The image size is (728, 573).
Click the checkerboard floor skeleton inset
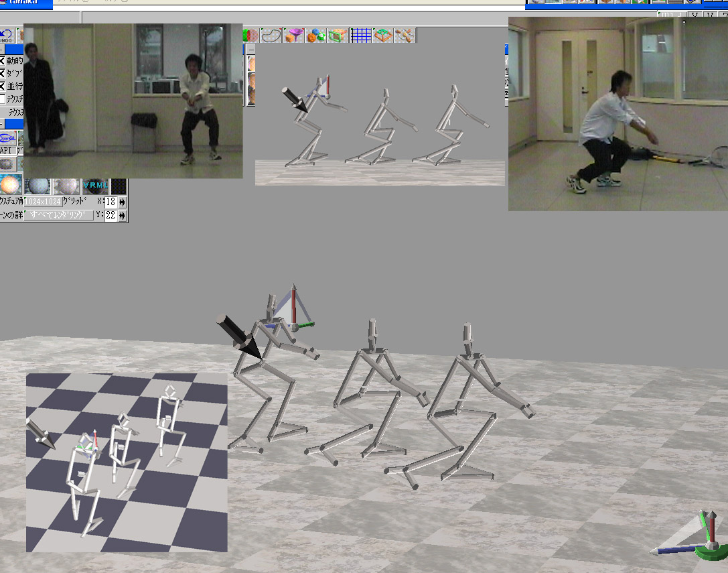(127, 462)
